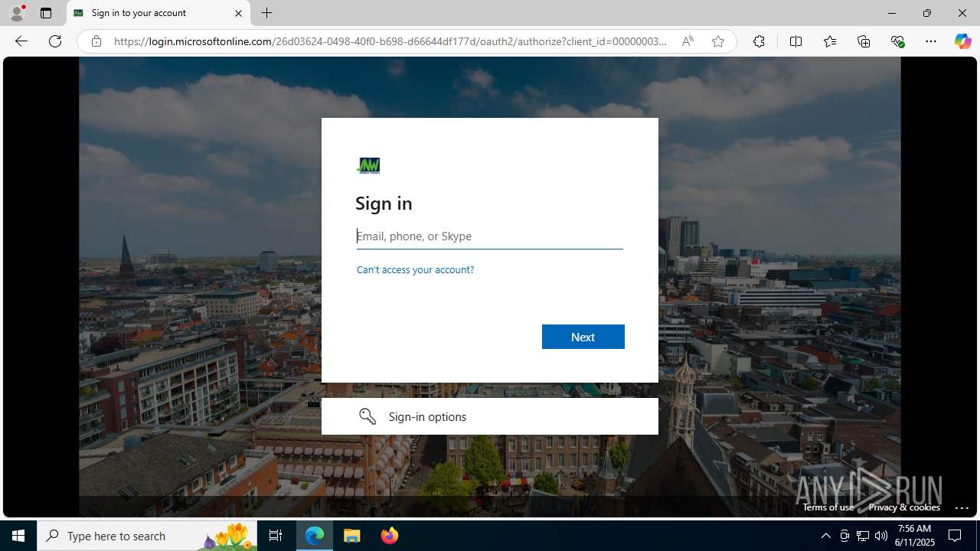Close the 'Sign in to your account' tab
This screenshot has width=980, height=551.
(238, 13)
